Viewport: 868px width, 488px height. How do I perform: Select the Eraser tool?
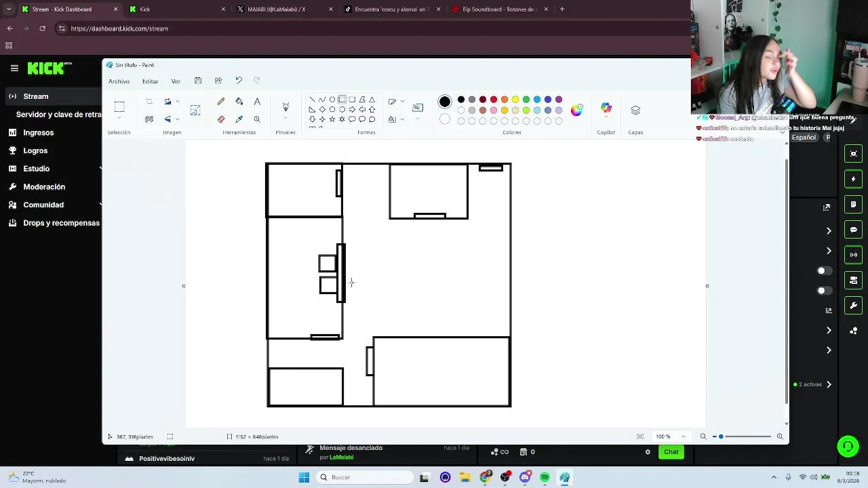[x=221, y=119]
